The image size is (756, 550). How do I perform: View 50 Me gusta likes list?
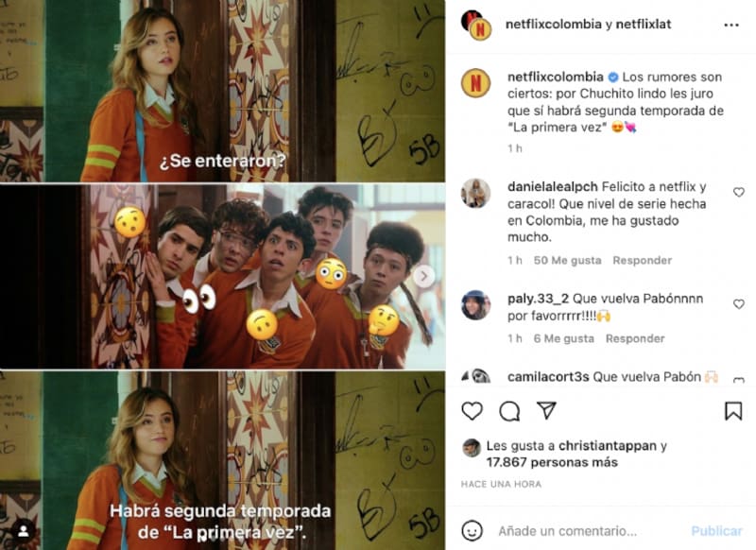coord(568,260)
